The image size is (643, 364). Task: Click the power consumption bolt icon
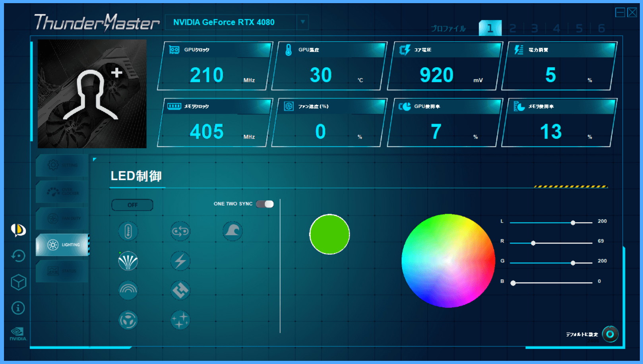click(x=519, y=50)
